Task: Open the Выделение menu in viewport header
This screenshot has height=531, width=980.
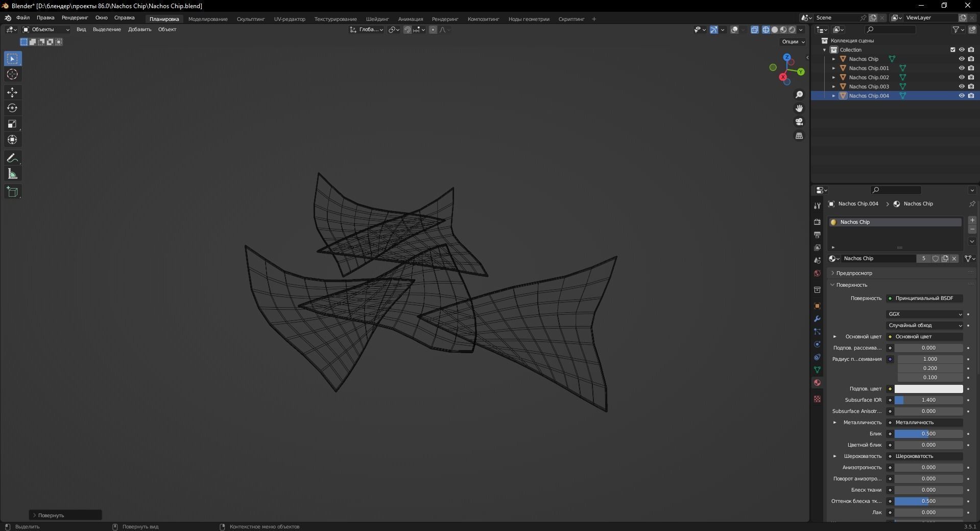Action: 107,30
